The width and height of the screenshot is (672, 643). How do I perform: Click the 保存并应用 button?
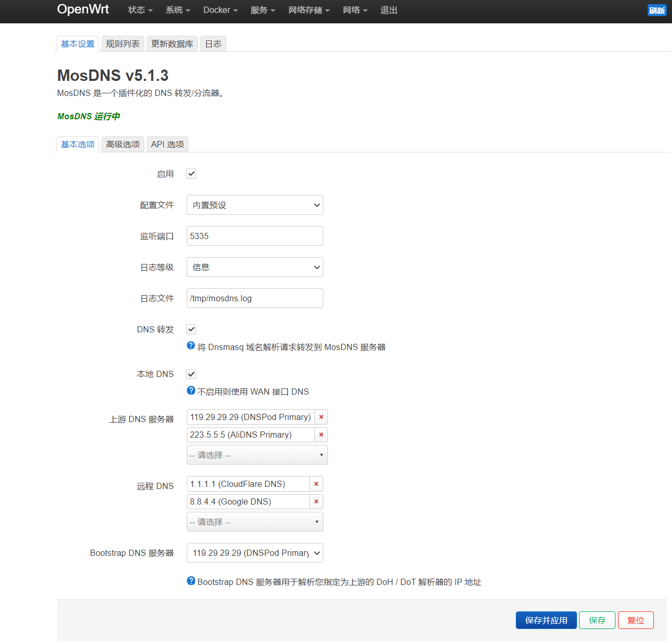click(x=546, y=620)
